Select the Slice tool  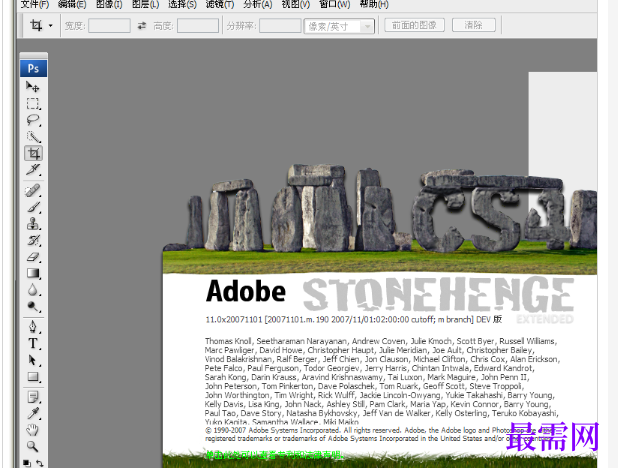tap(33, 170)
